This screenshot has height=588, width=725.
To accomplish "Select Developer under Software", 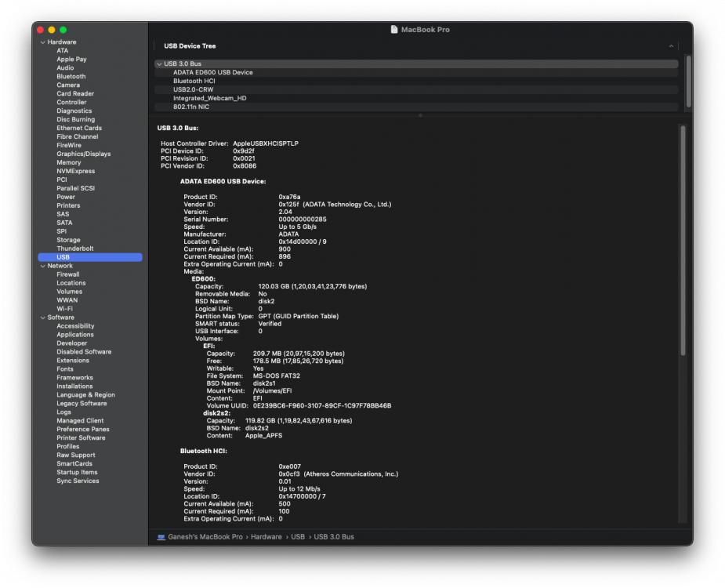I will [x=71, y=343].
